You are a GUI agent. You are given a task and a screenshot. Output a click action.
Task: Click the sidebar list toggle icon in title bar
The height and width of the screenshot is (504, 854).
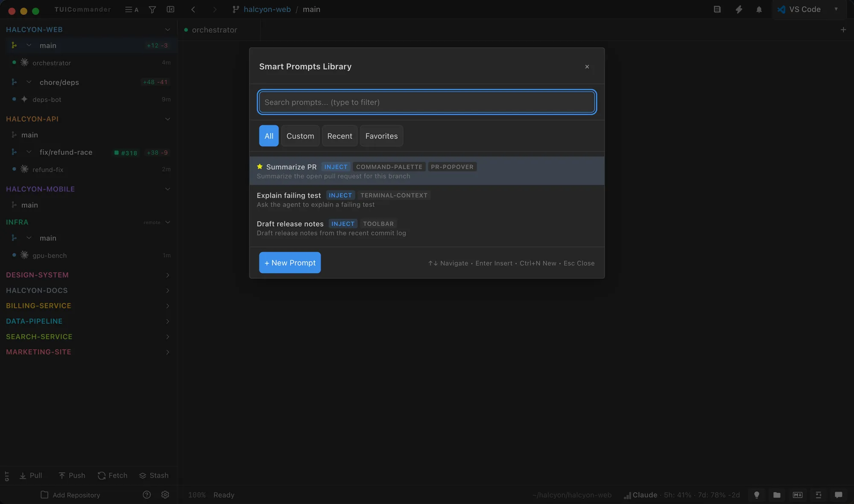(132, 9)
